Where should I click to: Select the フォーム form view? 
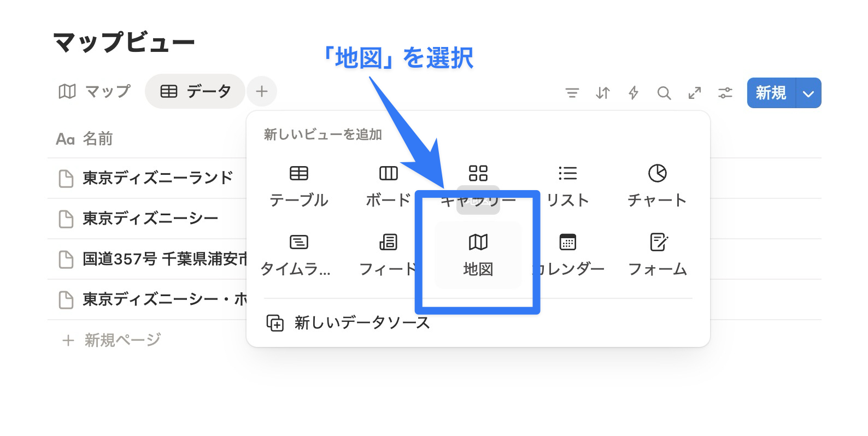657,255
